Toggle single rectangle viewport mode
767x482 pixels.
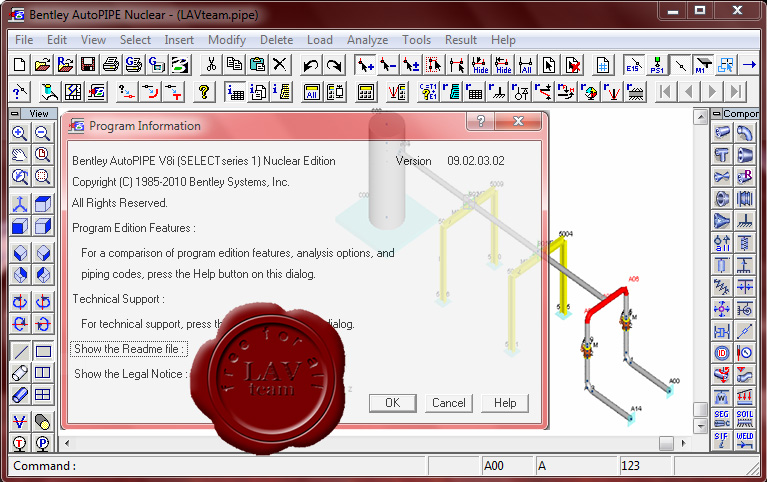[x=43, y=351]
